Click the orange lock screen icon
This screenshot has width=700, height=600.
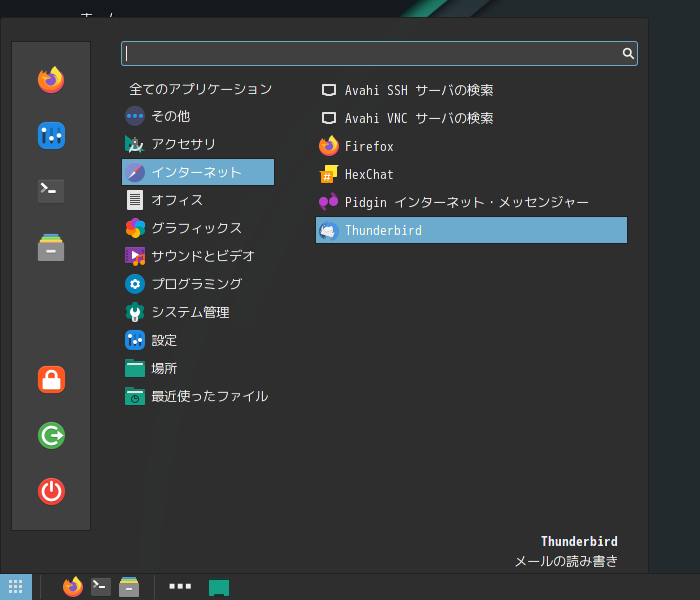click(51, 379)
